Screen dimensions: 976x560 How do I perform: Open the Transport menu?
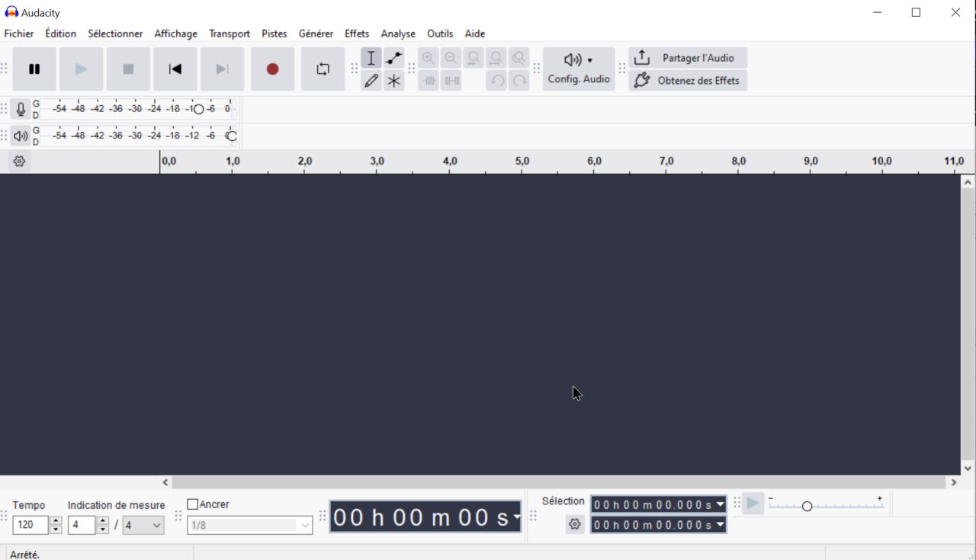pos(230,34)
